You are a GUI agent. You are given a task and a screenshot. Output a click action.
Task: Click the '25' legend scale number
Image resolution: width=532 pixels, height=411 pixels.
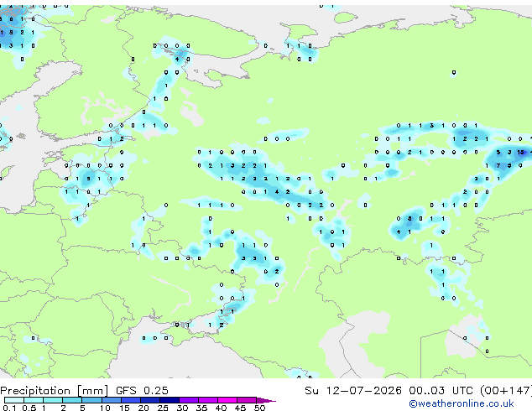pyautogui.click(x=163, y=408)
